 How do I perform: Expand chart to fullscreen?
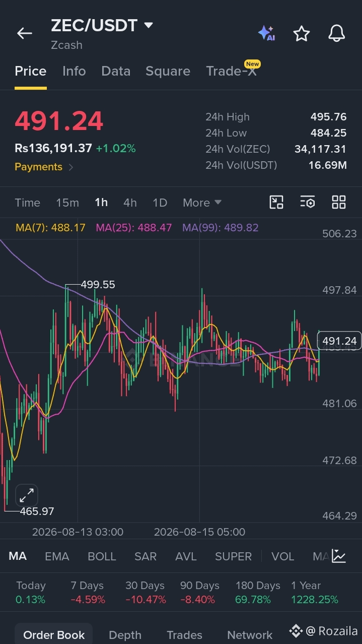[27, 495]
